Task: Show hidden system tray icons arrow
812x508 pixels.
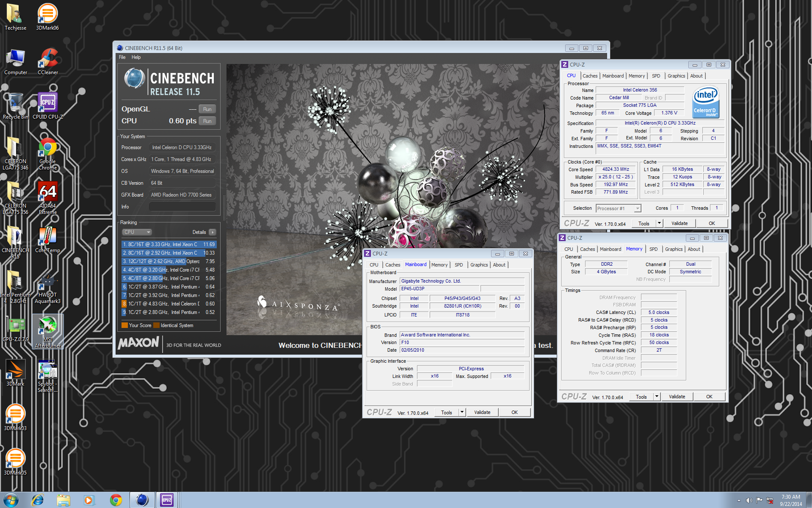Action: click(739, 500)
